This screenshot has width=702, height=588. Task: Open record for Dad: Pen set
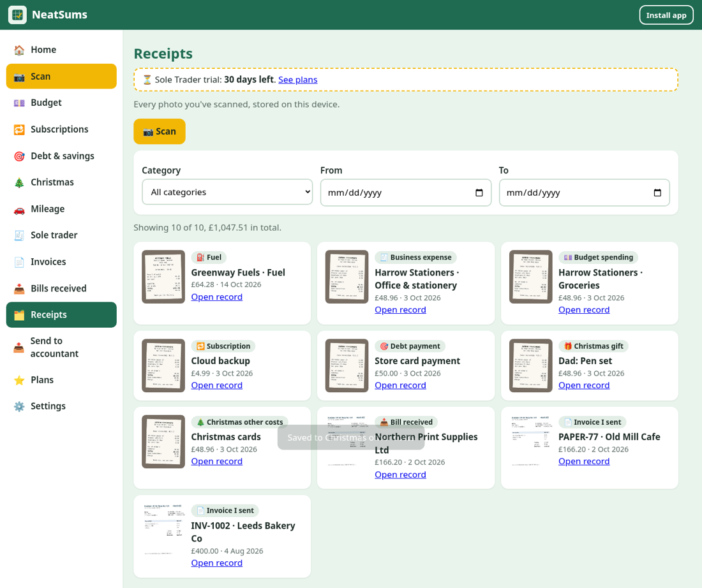[584, 385]
